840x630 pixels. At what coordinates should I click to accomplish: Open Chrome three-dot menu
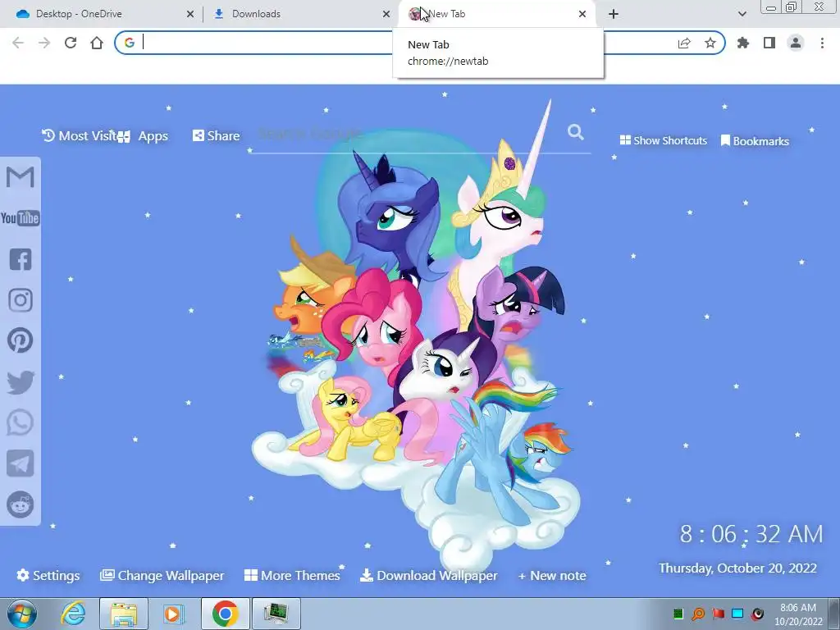[x=822, y=43]
